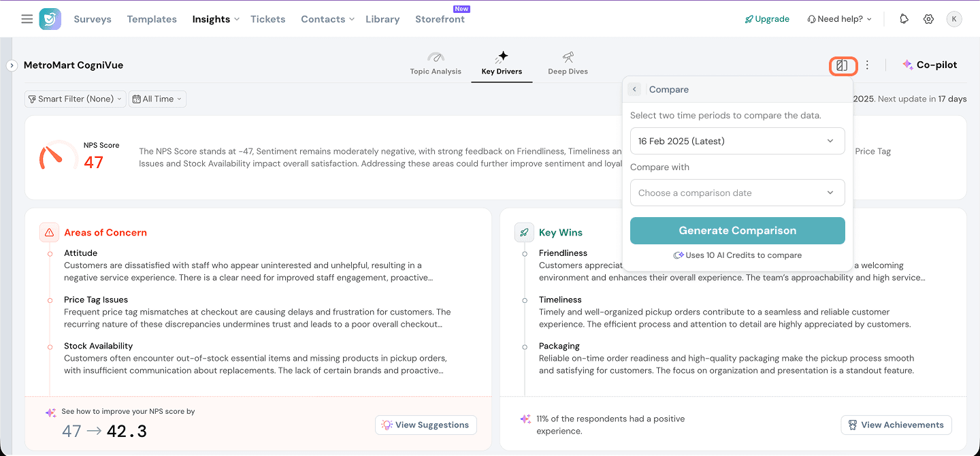The height and width of the screenshot is (456, 980).
Task: Click the Generate Comparison button
Action: 737,231
